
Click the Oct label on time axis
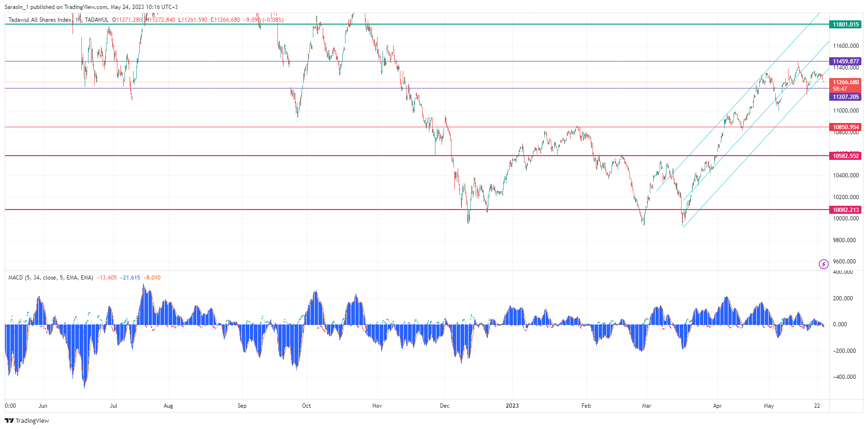click(x=306, y=406)
